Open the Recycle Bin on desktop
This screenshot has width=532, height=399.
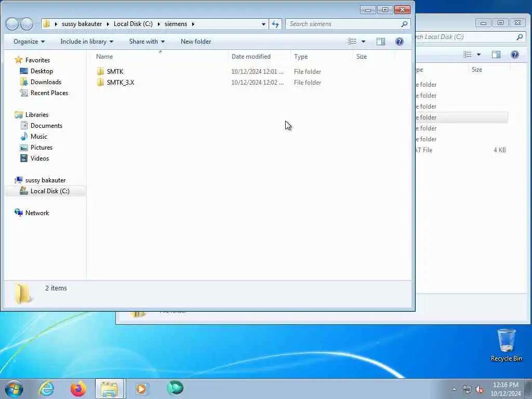pyautogui.click(x=506, y=345)
